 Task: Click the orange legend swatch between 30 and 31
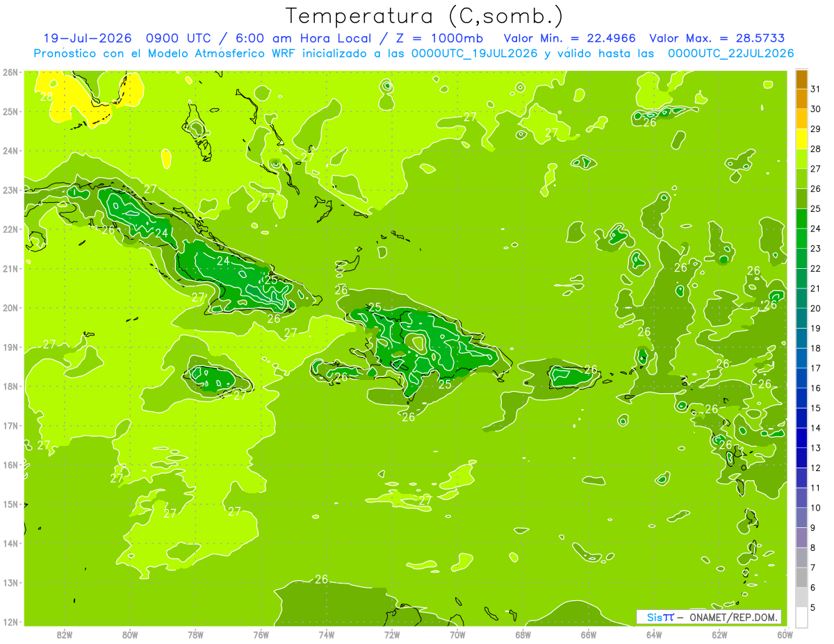tap(801, 99)
